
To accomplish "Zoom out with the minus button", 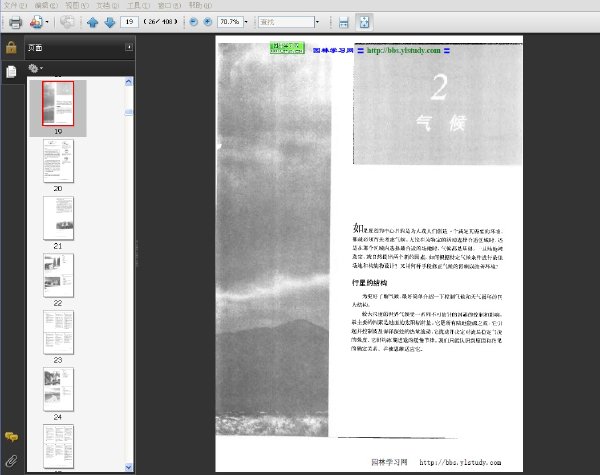I will (194, 22).
